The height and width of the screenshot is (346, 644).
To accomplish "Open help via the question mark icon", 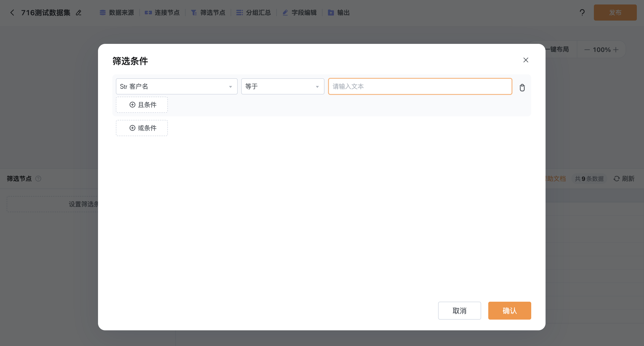I will click(x=582, y=13).
